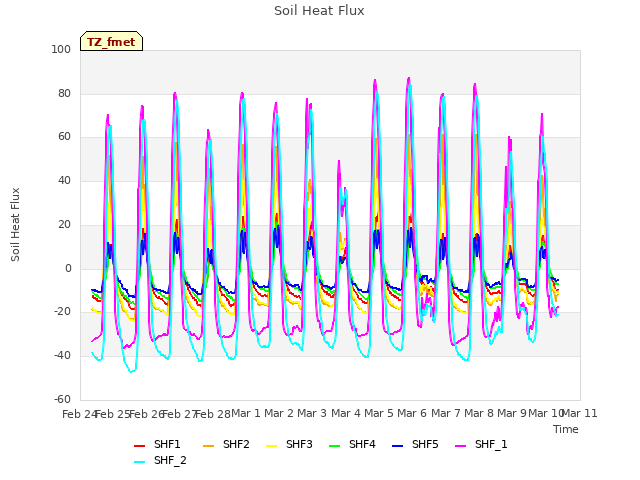Viewport: 640px width, 480px height.
Task: Click the Mar 3 x-axis date label
Action: point(312,413)
